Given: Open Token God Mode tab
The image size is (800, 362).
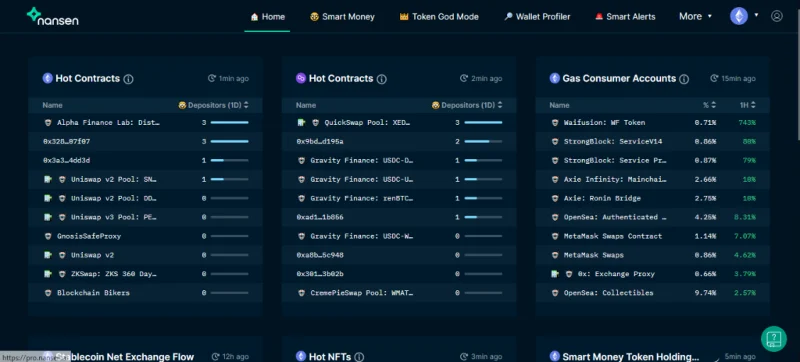Looking at the screenshot, I should click(439, 17).
